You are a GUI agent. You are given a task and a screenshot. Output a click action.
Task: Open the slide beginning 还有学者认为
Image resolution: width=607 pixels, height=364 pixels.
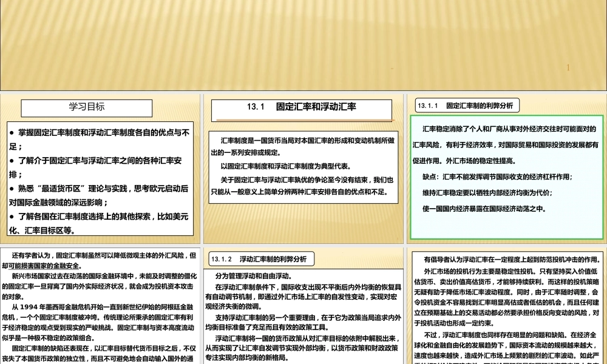pyautogui.click(x=100, y=306)
